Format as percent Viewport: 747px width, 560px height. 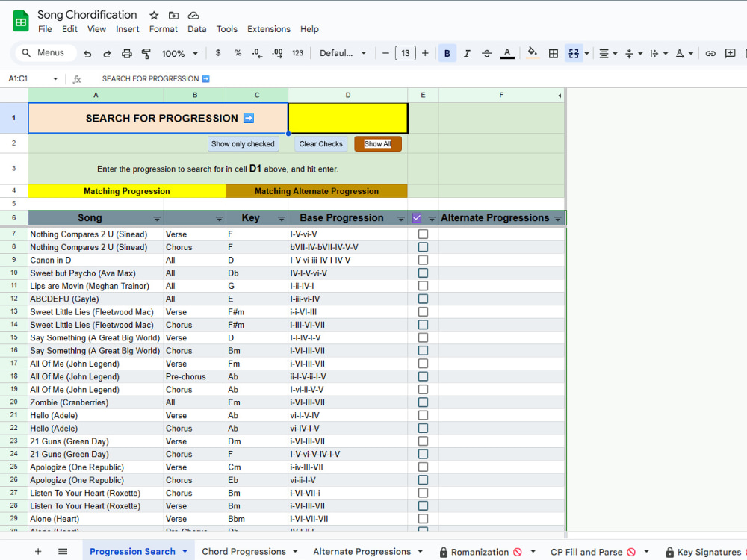(x=238, y=53)
